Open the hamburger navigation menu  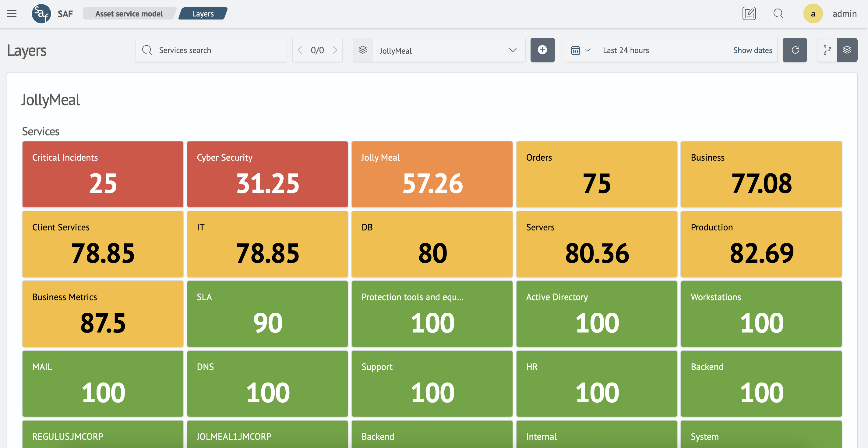coord(12,13)
